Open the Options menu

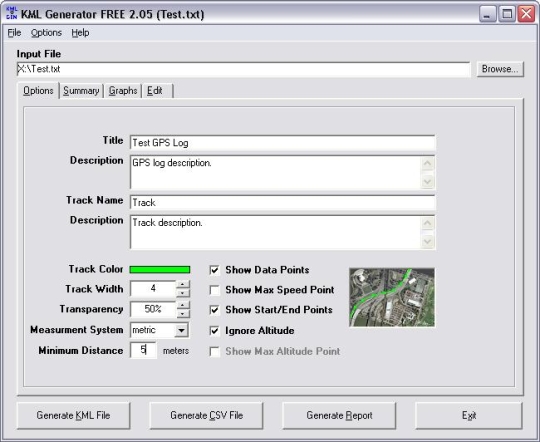[x=46, y=33]
